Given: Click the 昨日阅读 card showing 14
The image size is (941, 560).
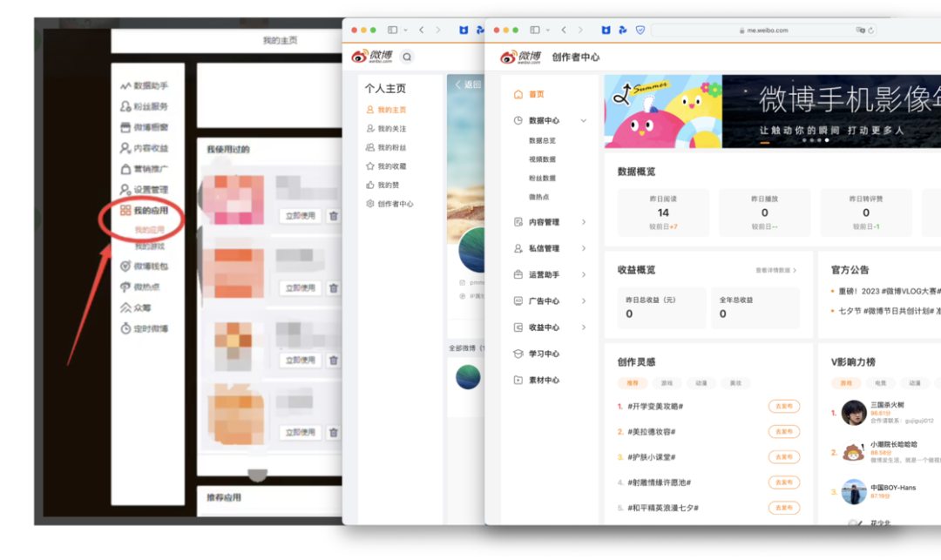Looking at the screenshot, I should [663, 213].
